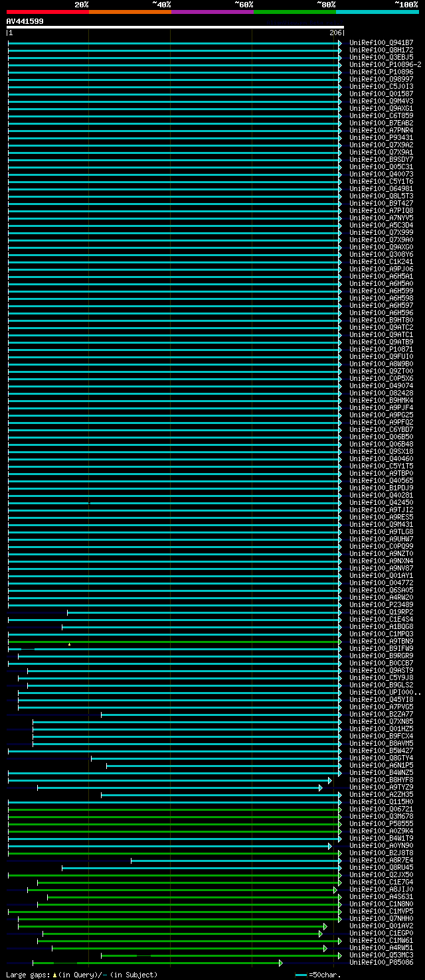
Task: Click hit label UniRef100_A9RES5
Action: tap(381, 517)
